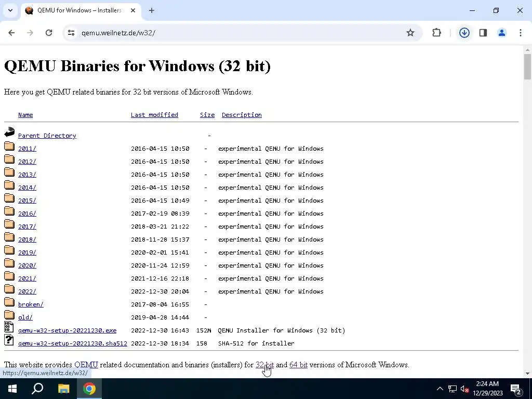This screenshot has height=399, width=532.
Task: Click the folder icon for 2011/
Action: pos(9,146)
